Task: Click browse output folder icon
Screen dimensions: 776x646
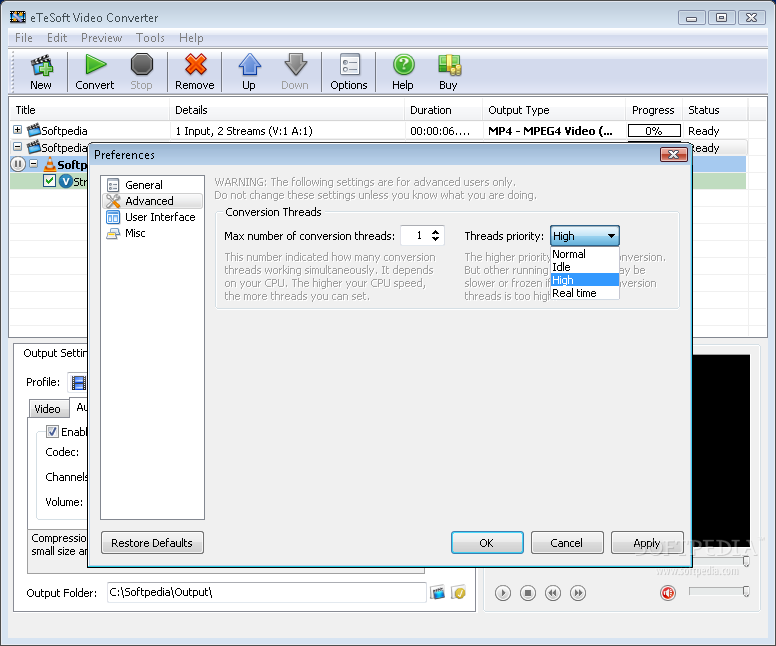Action: tap(437, 592)
